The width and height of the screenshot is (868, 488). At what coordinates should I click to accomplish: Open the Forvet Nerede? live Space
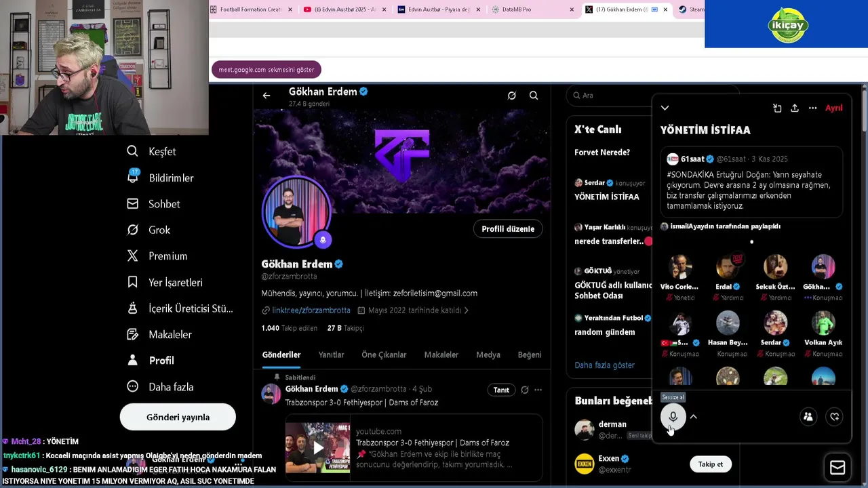point(602,152)
